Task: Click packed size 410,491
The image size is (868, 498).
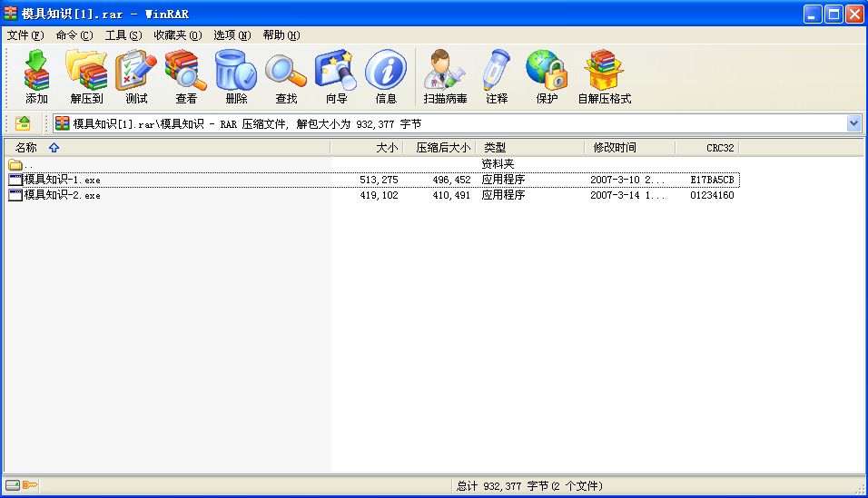Action: click(452, 195)
